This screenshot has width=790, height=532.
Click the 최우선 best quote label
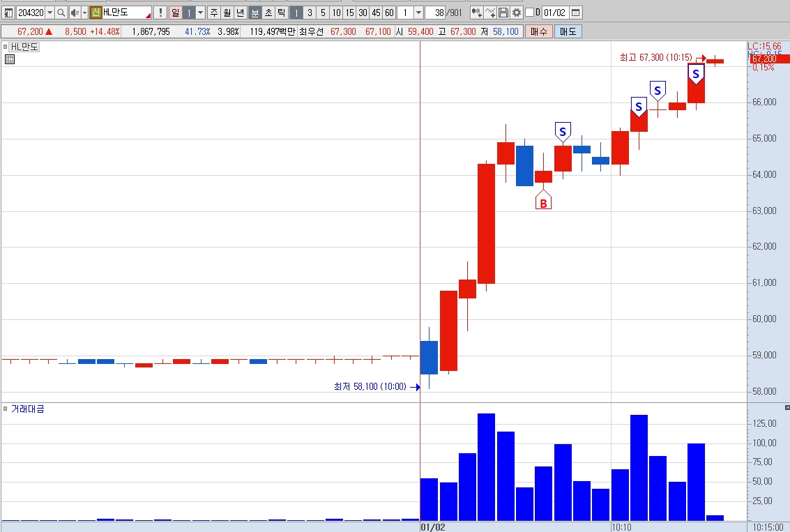(x=311, y=32)
